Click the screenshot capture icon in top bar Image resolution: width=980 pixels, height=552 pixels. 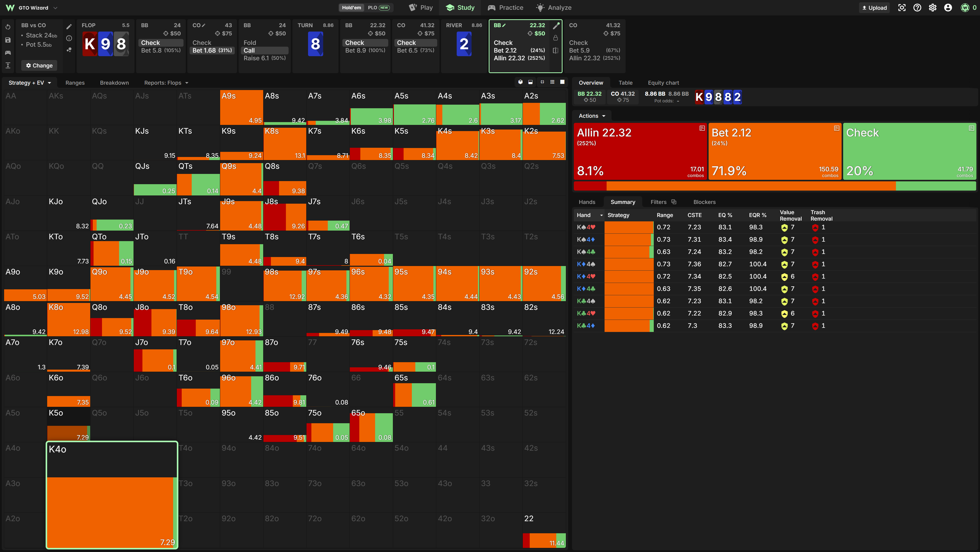(902, 8)
